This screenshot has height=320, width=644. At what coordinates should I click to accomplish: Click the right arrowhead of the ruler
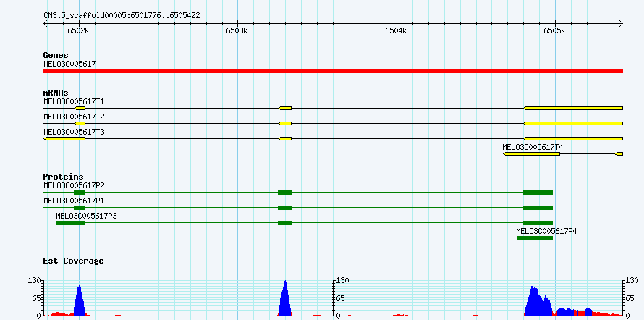pos(621,23)
